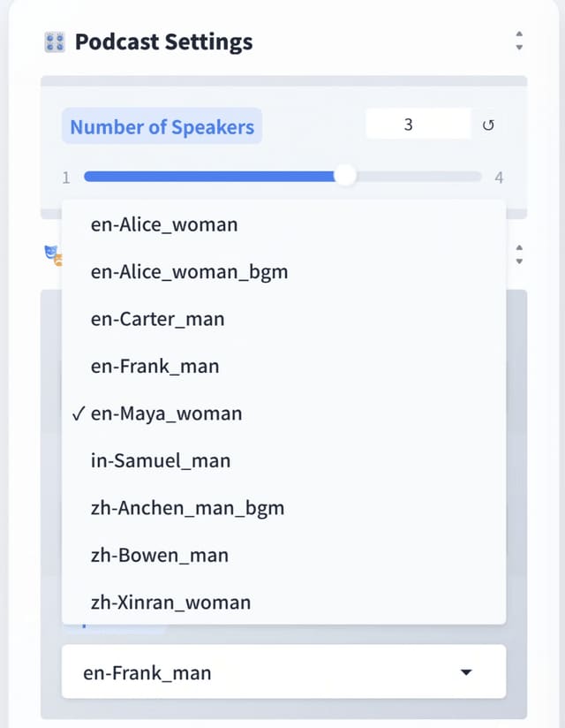
Task: Click the Podcast Settings grid icon
Action: 54,42
